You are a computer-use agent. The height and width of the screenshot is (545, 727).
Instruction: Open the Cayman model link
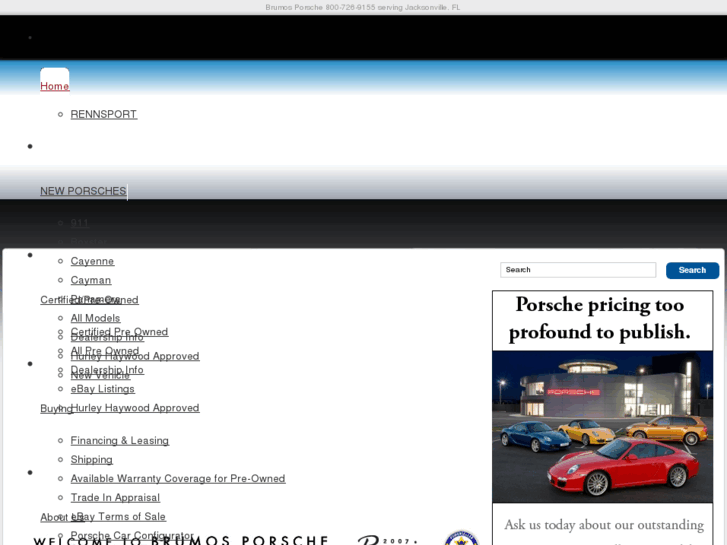coord(91,280)
